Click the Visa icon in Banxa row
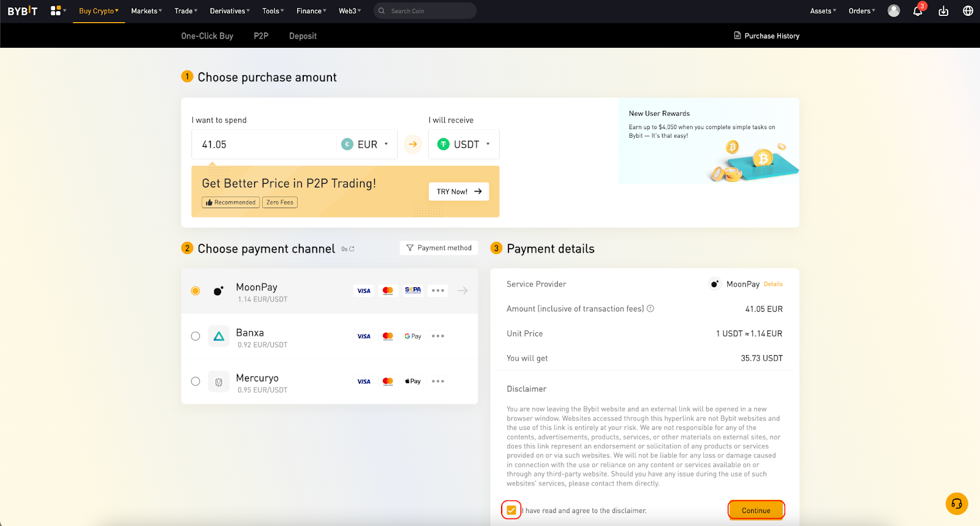The width and height of the screenshot is (980, 526). click(364, 336)
